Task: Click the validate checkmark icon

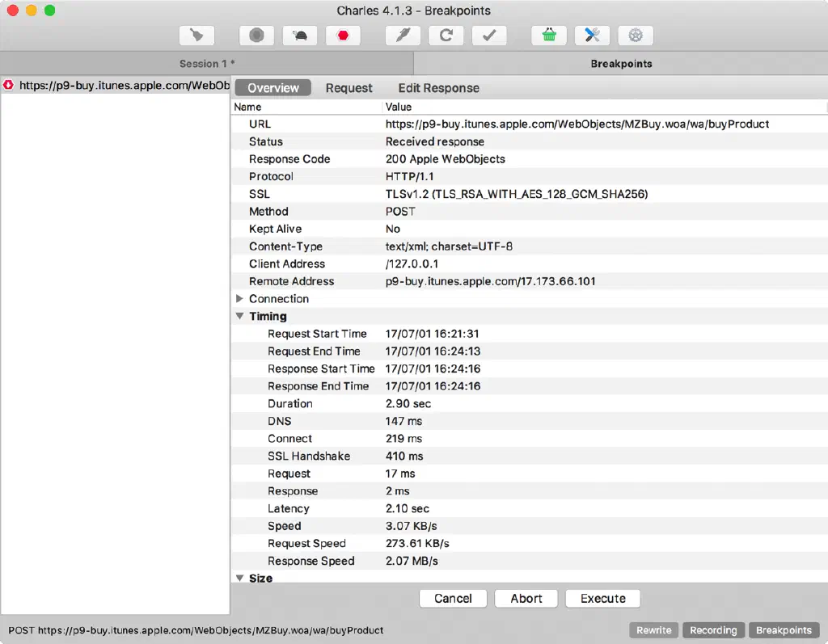Action: (488, 36)
